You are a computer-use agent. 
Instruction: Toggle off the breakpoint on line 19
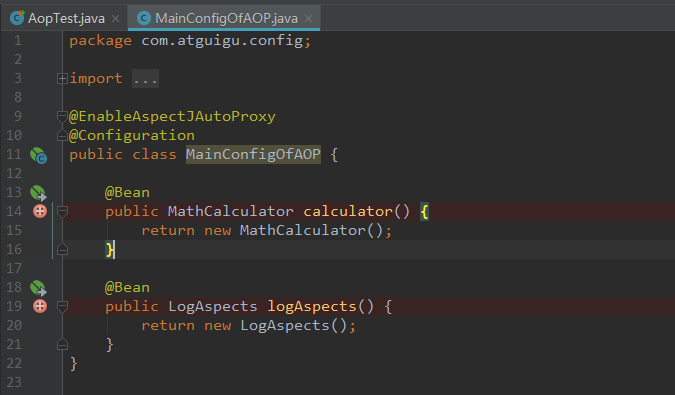tap(40, 306)
